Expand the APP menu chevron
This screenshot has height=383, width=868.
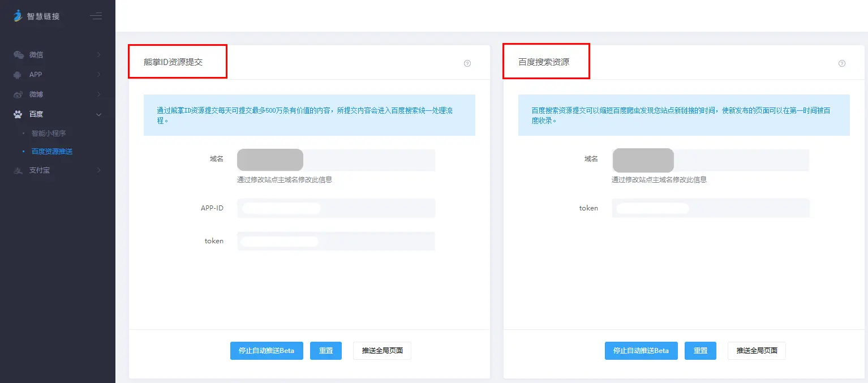[99, 75]
